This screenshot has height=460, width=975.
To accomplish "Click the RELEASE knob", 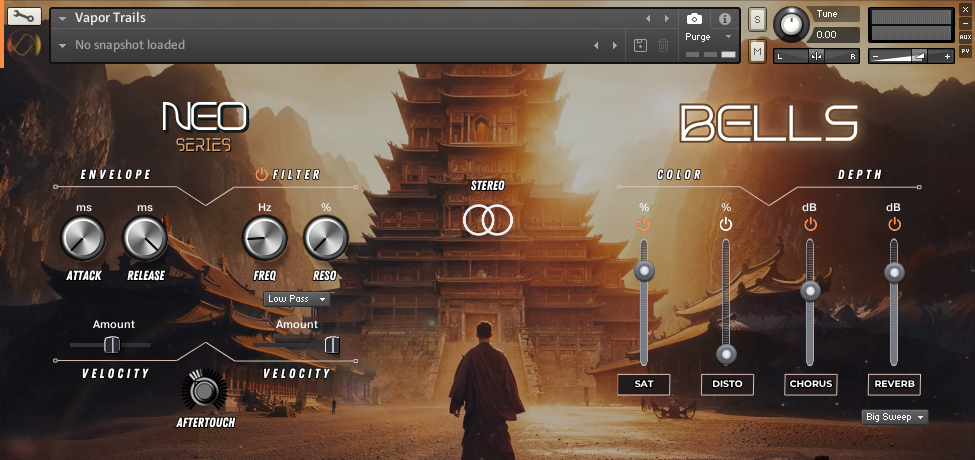I will 145,239.
